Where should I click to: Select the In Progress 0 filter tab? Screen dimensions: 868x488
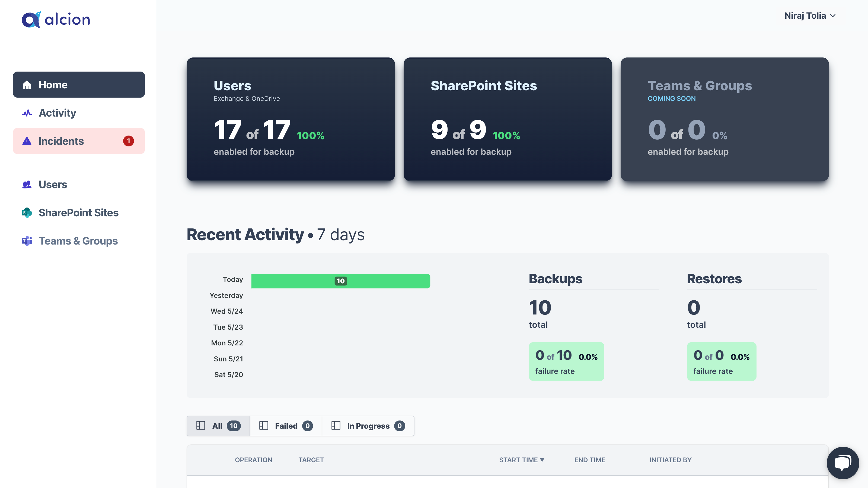tap(368, 426)
